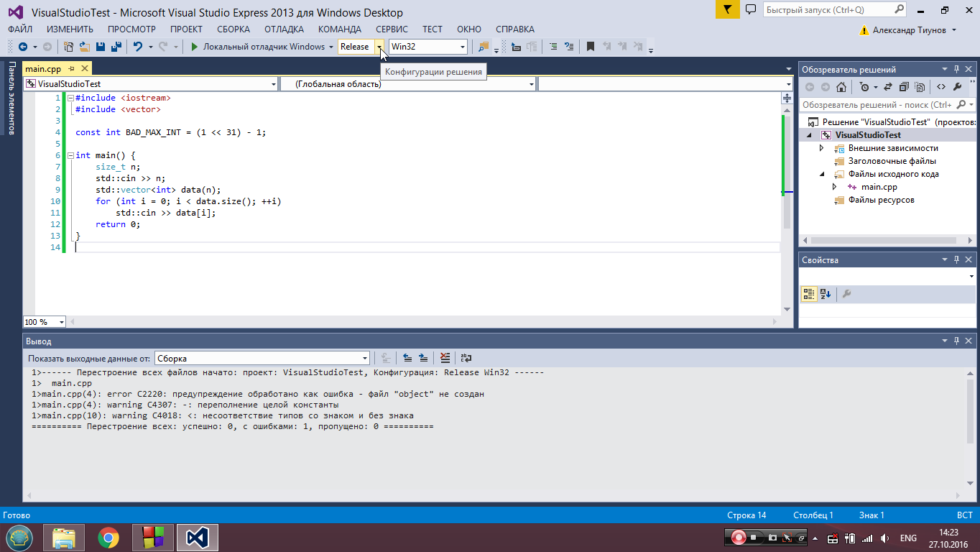Collapse the VisualStudioTest project node
The image size is (980, 552).
pos(809,135)
